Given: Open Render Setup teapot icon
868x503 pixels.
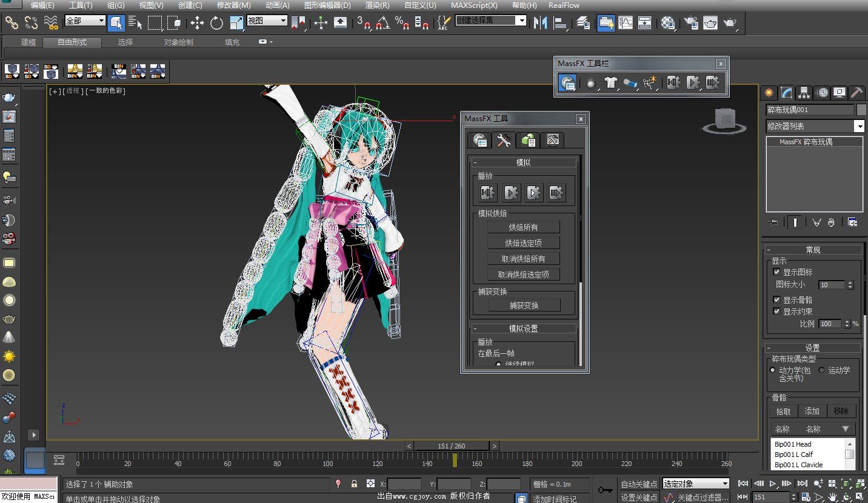Looking at the screenshot, I should click(x=691, y=23).
